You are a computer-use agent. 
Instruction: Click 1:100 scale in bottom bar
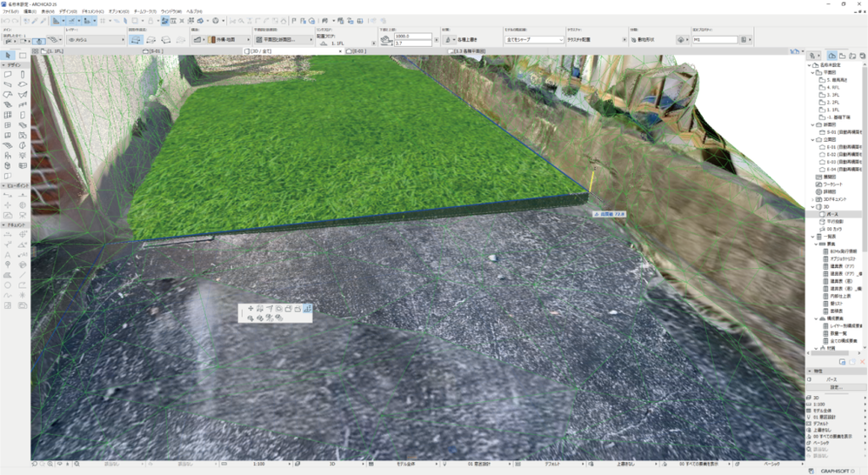tap(258, 464)
